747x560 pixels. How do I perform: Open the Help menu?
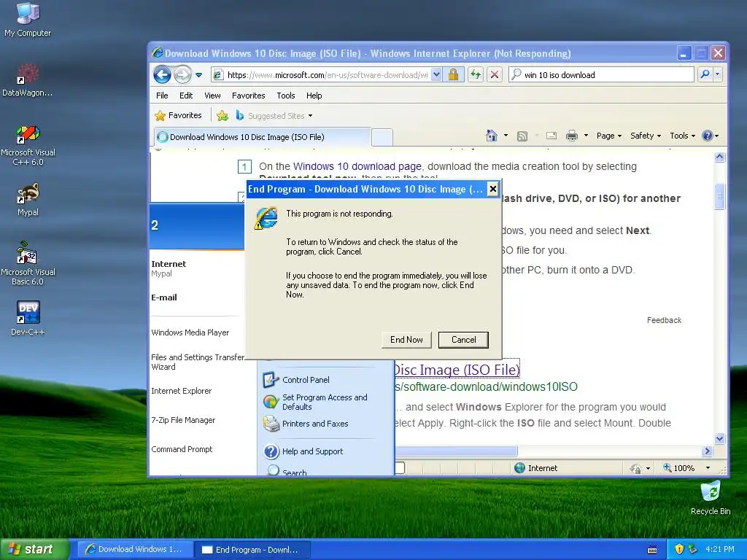click(314, 96)
